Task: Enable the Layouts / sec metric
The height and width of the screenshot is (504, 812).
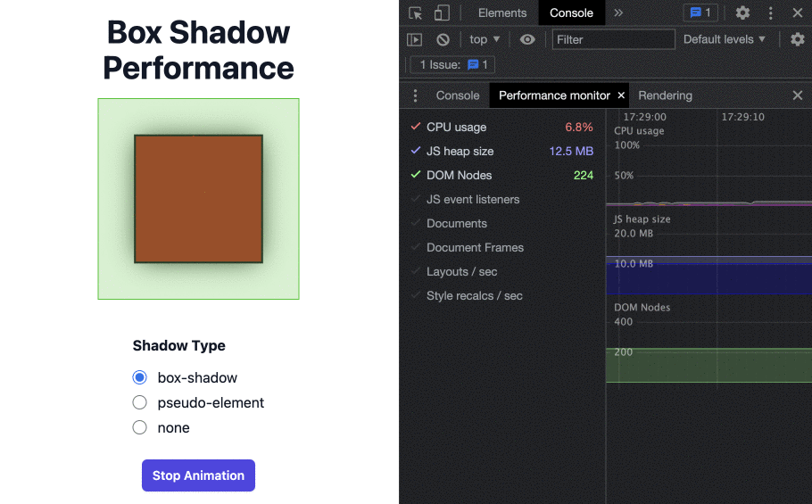Action: point(416,271)
